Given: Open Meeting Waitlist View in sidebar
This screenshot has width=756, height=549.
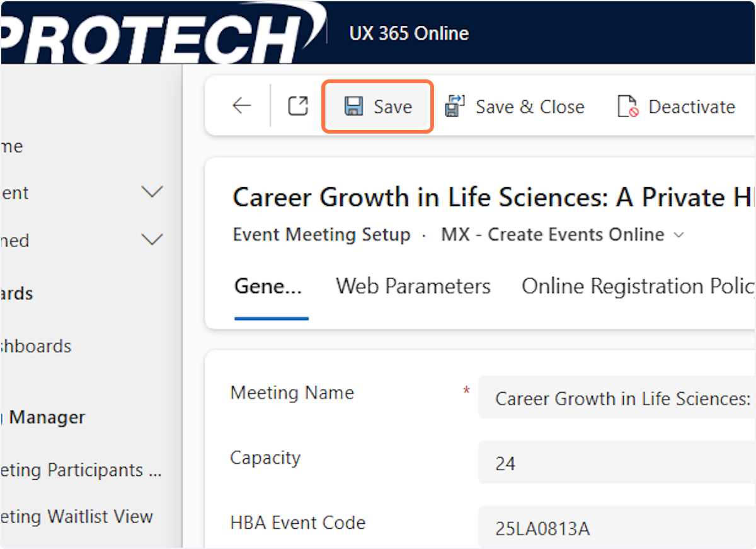Looking at the screenshot, I should [77, 517].
